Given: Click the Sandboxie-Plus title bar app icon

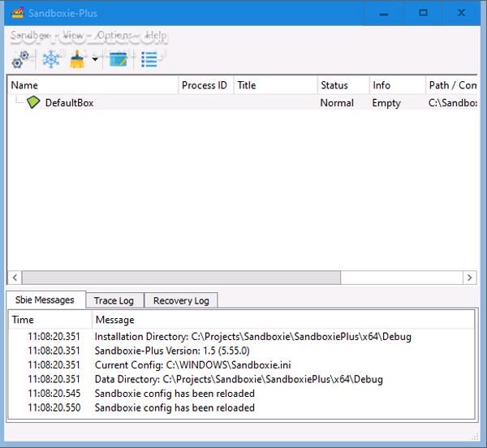Looking at the screenshot, I should tap(16, 13).
